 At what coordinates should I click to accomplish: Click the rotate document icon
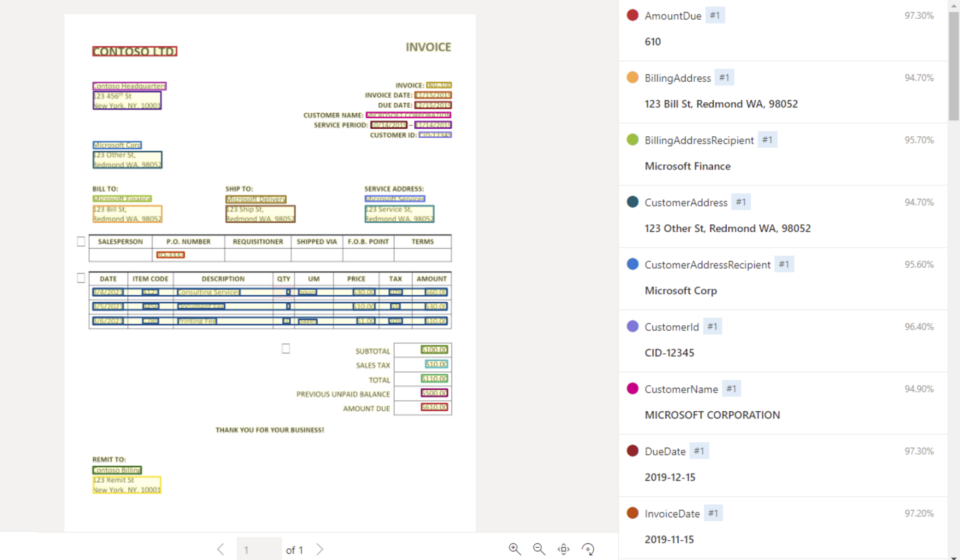click(588, 549)
